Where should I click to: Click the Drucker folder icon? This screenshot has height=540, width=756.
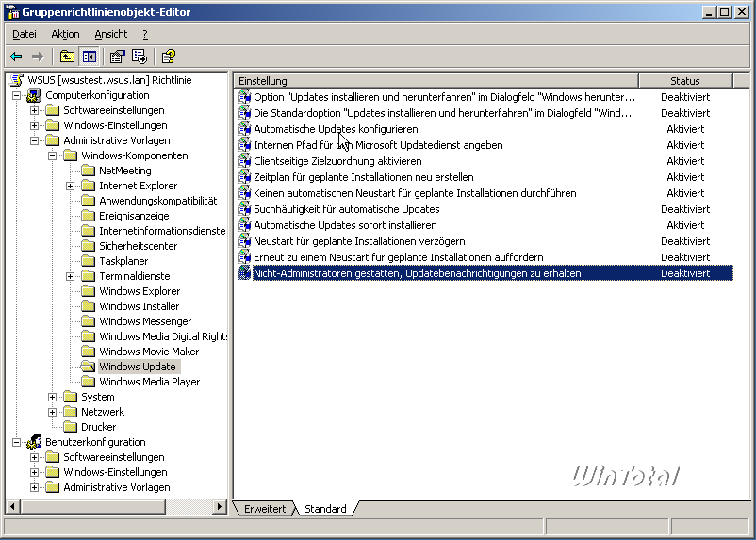71,427
